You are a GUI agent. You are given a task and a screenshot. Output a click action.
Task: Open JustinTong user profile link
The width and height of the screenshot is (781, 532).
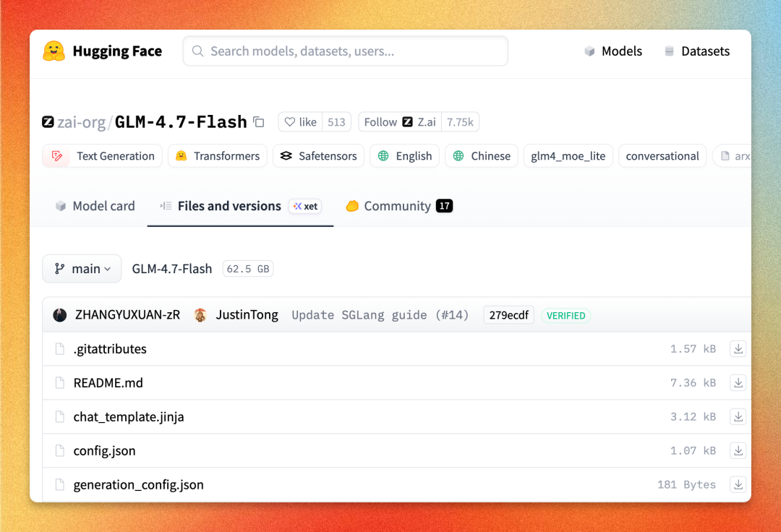(247, 315)
